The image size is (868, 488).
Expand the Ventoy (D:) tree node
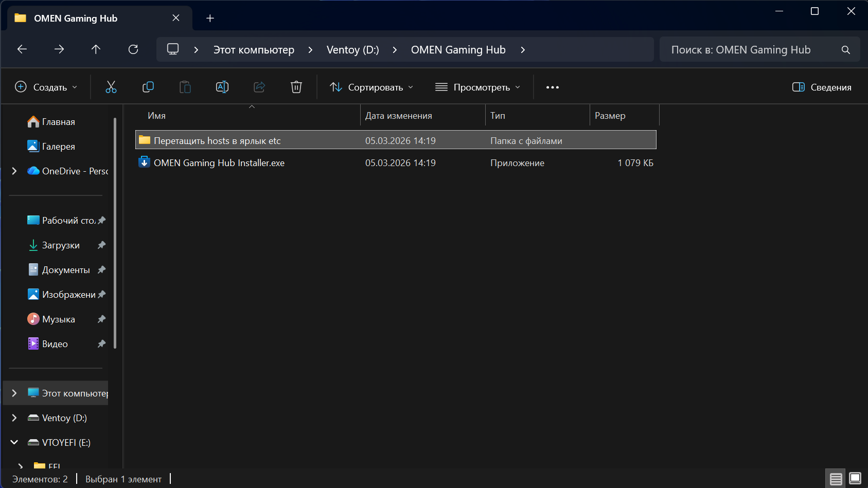14,418
